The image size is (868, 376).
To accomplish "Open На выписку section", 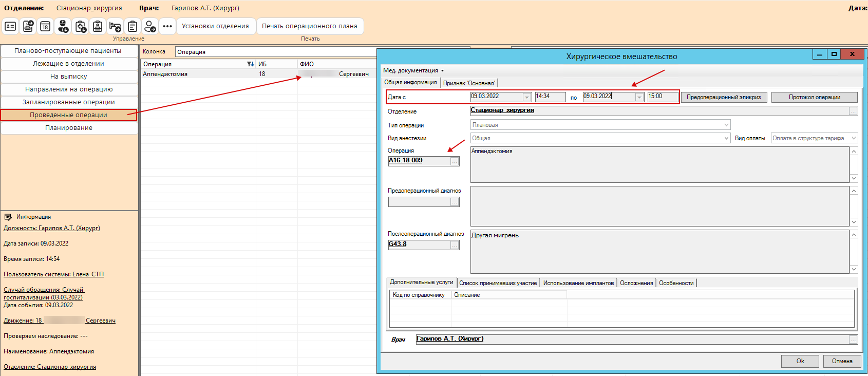I will click(69, 77).
